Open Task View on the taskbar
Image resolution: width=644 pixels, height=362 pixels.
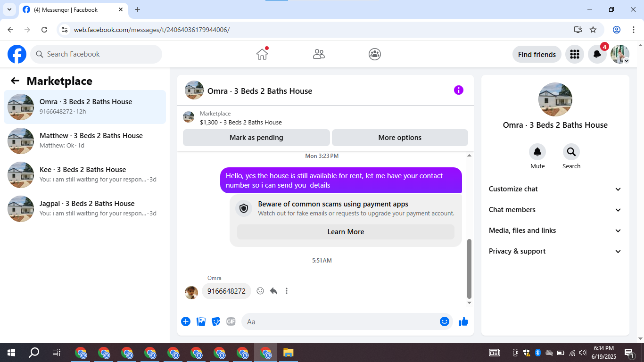tap(57, 353)
